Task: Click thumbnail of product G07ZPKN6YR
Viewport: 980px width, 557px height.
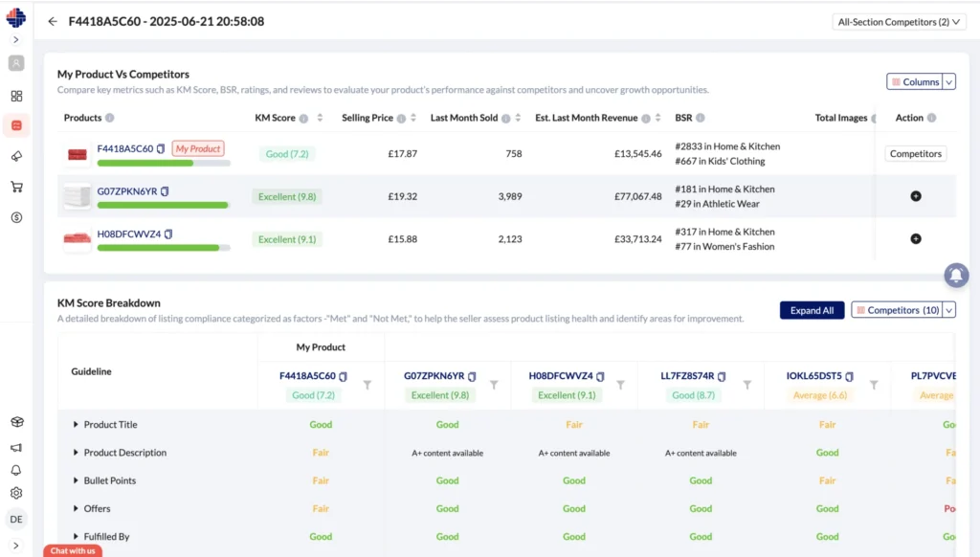Action: 78,196
